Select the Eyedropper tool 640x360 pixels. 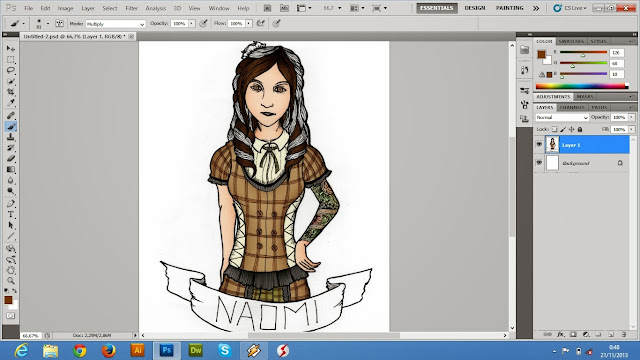coord(11,103)
